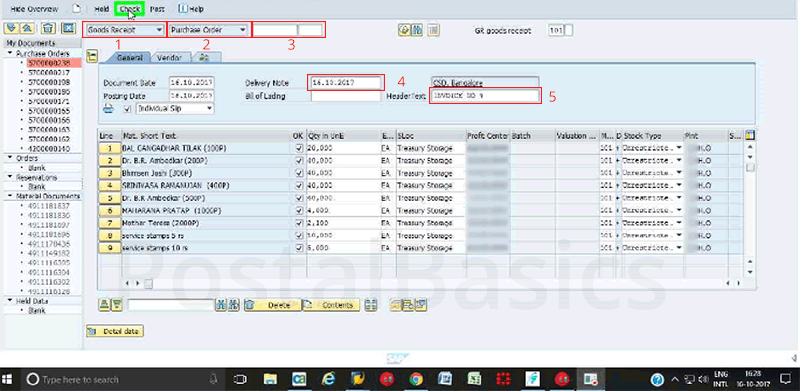Viewport: 800px width, 391px height.
Task: Collapse the Orders tree node
Action: coord(10,158)
